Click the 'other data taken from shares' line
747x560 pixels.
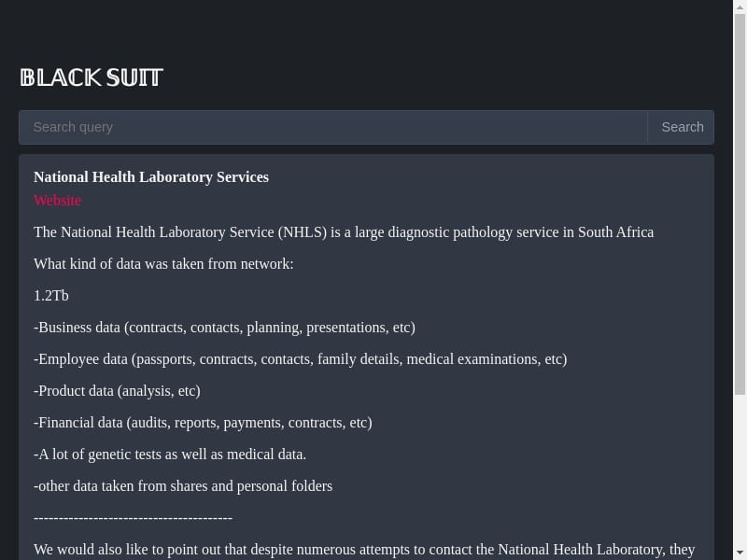click(183, 486)
